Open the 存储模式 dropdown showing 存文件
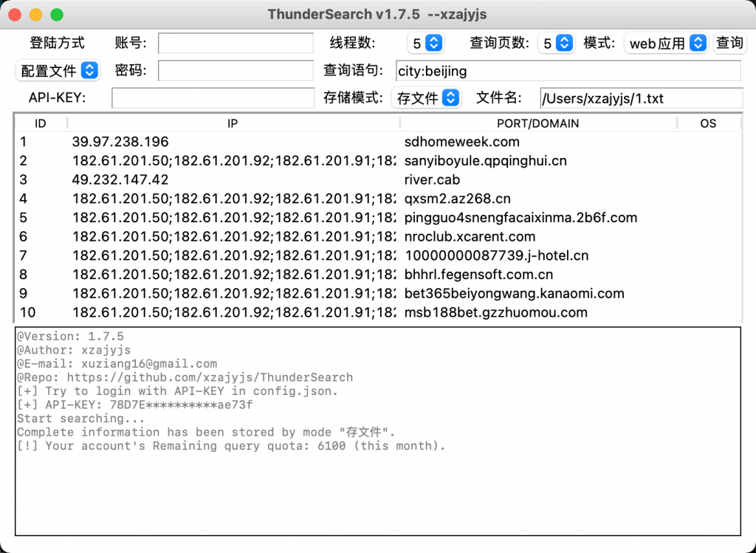The width and height of the screenshot is (756, 553). pos(427,97)
